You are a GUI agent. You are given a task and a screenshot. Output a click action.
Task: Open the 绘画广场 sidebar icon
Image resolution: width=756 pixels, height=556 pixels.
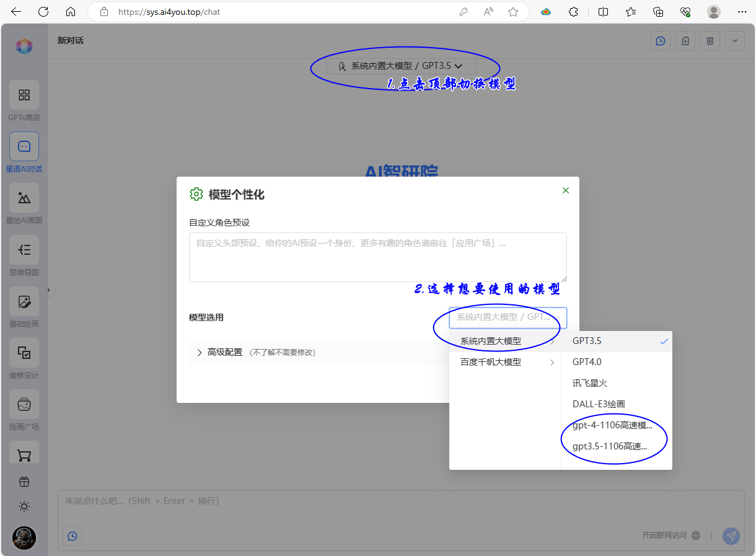pos(24,404)
